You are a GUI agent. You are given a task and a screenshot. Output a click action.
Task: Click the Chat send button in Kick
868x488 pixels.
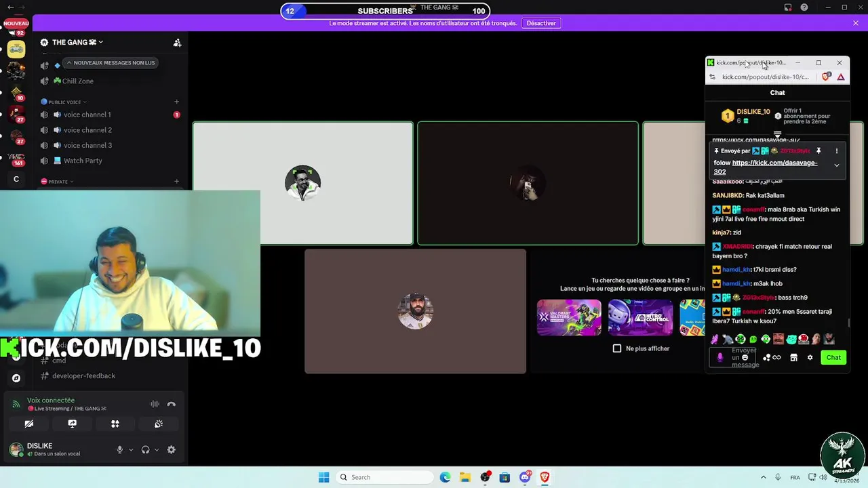(833, 358)
